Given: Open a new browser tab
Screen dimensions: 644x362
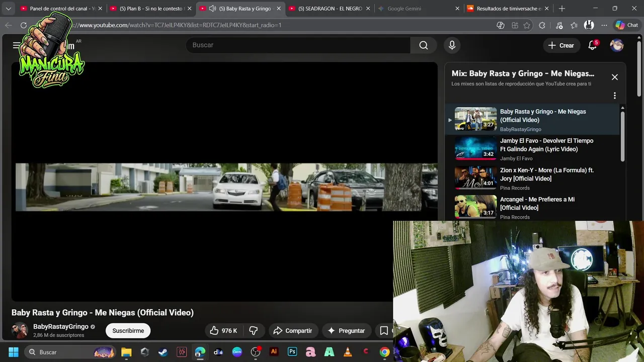Looking at the screenshot, I should click(562, 9).
